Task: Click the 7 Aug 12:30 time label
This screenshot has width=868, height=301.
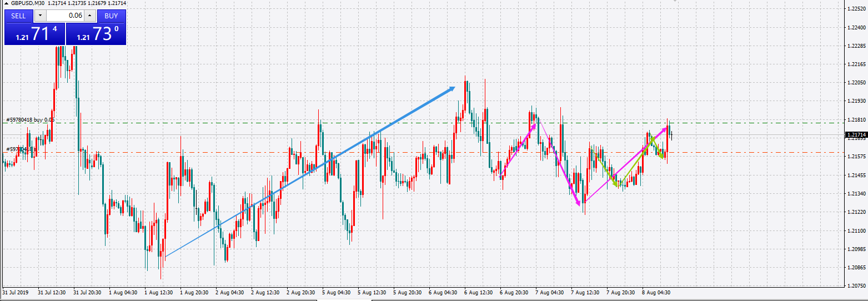Action: click(x=585, y=292)
